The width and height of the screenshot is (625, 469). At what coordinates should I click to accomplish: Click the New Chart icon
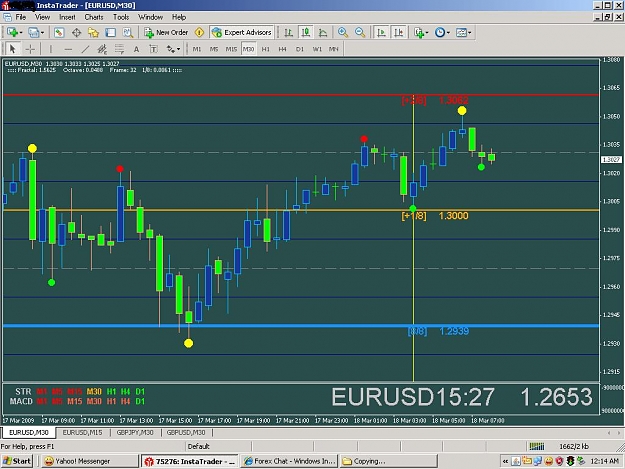pos(12,32)
